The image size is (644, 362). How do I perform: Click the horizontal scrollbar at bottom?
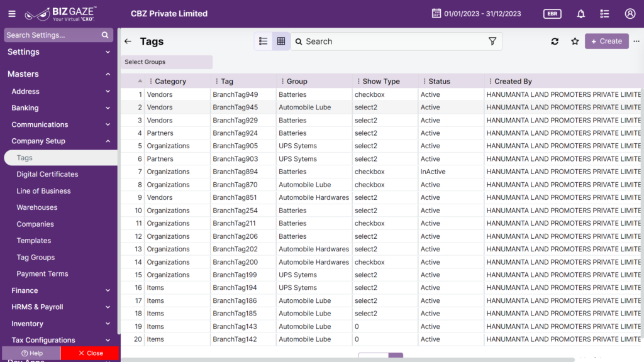tap(347, 360)
